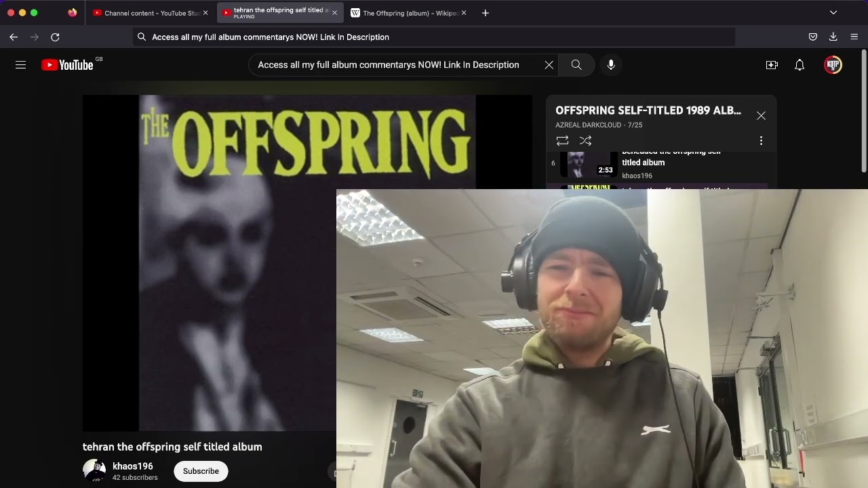The image size is (868, 488).
Task: Close the Wikipedia Offspring tab
Action: [464, 13]
